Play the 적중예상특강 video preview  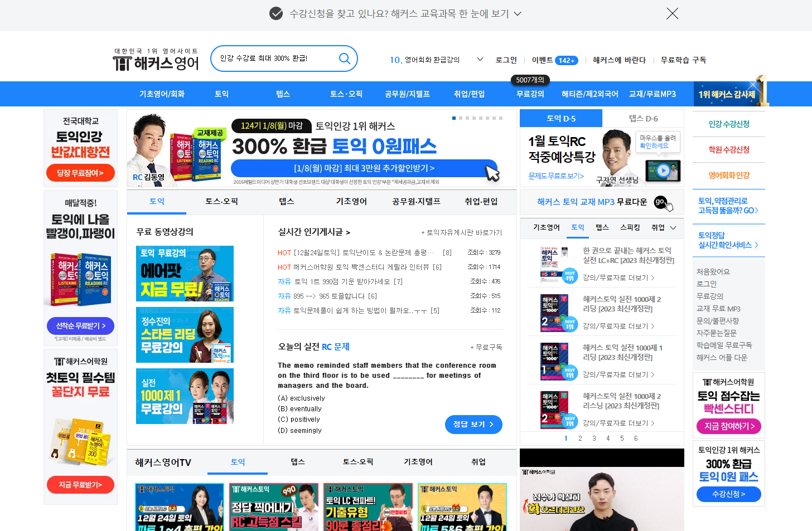point(663,171)
